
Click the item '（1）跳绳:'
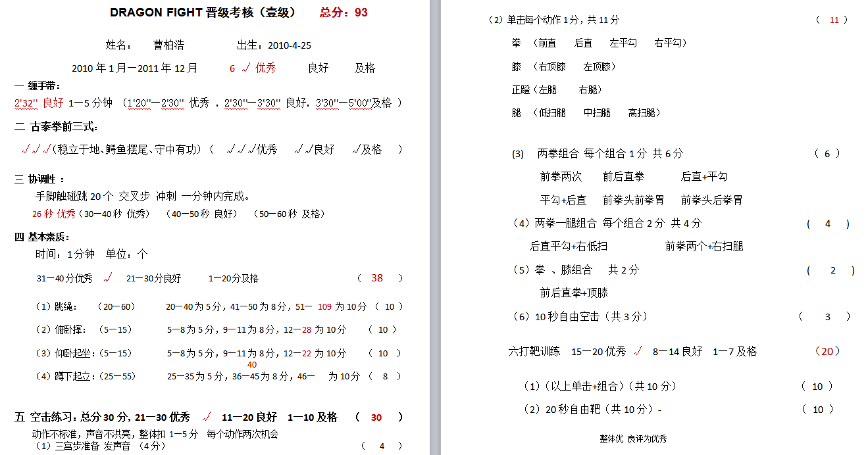(x=56, y=306)
